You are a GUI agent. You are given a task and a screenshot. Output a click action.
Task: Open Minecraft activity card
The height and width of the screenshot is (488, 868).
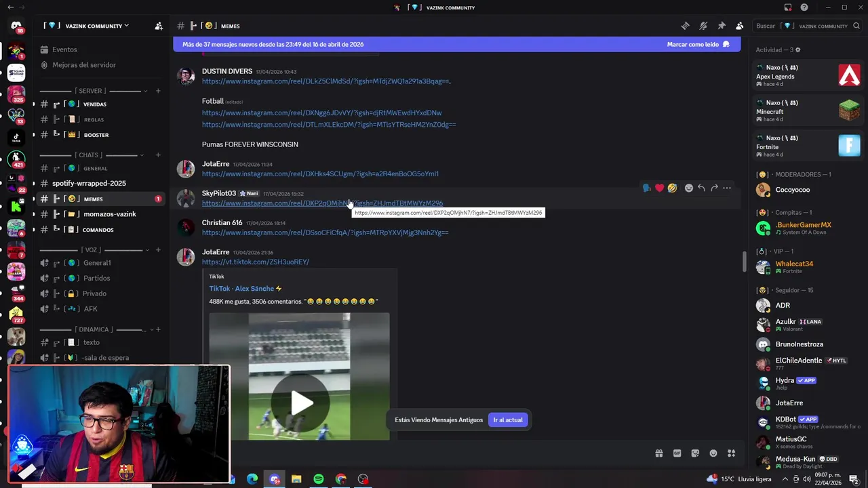click(808, 111)
